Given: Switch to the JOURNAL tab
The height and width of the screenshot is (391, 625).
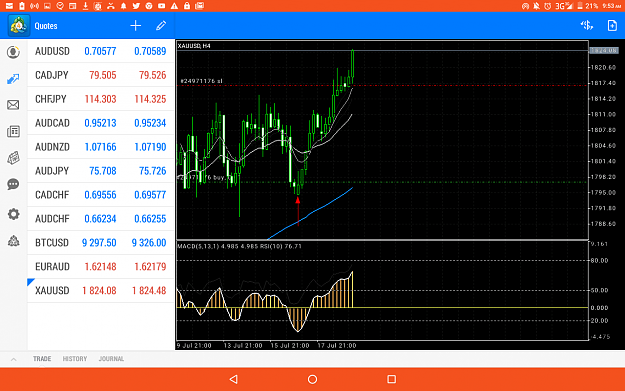Looking at the screenshot, I should [111, 359].
